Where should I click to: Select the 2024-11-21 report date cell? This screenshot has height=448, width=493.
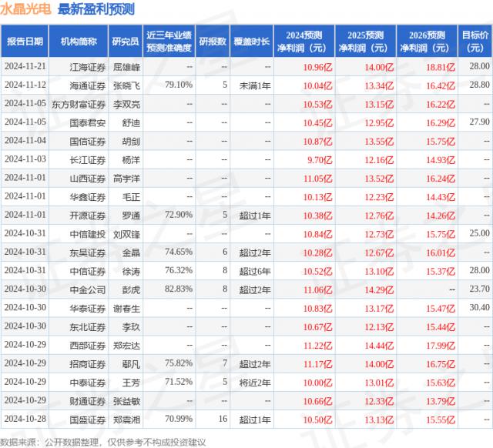point(25,67)
